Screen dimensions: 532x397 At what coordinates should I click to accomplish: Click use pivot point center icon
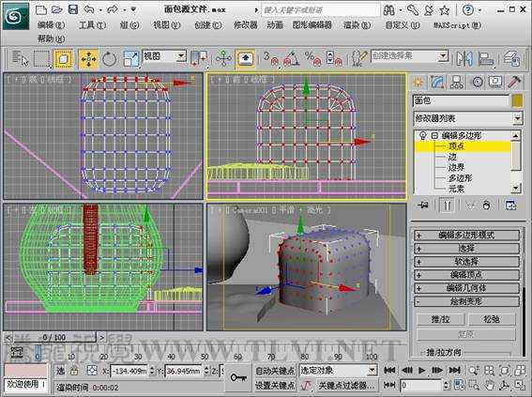pos(199,58)
